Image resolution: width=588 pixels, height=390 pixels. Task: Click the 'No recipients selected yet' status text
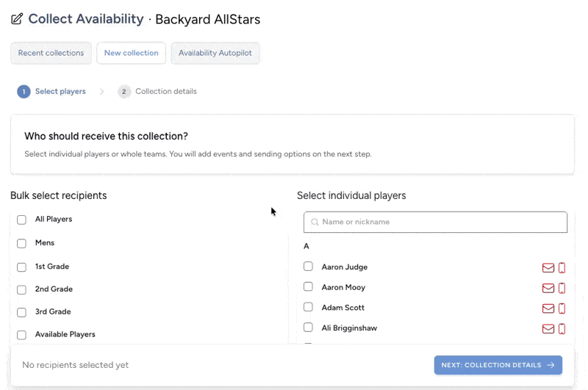click(x=76, y=365)
